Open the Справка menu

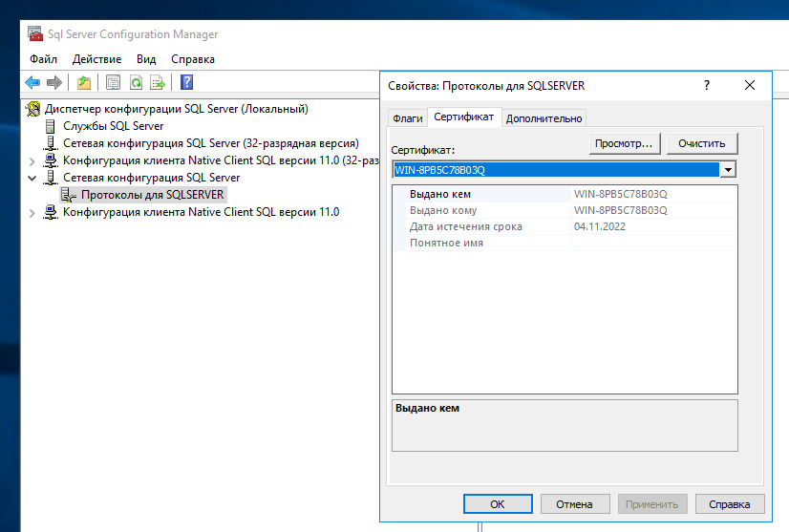pos(193,59)
